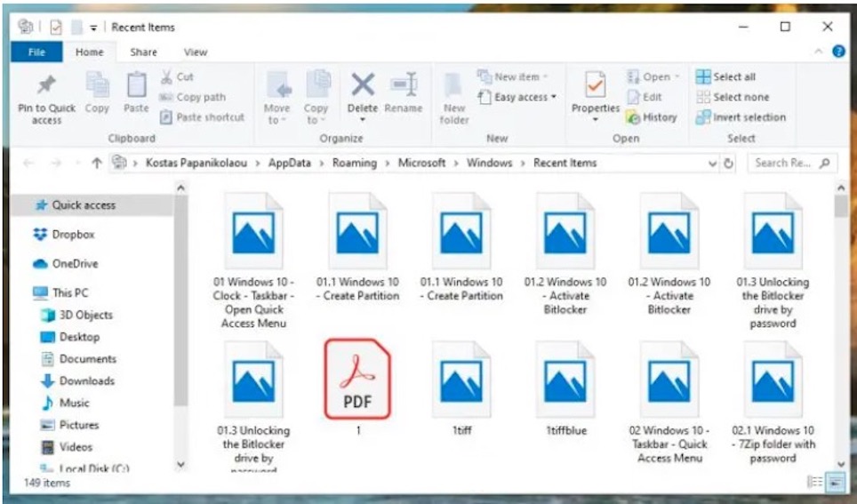Click Invert selection in the ribbon
857x504 pixels.
[x=741, y=117]
